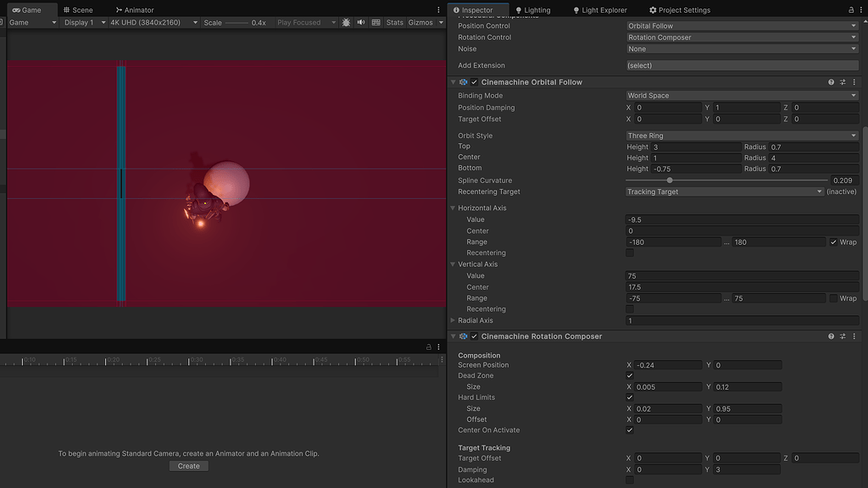
Task: Collapse the Vertical Axis section
Action: click(453, 263)
